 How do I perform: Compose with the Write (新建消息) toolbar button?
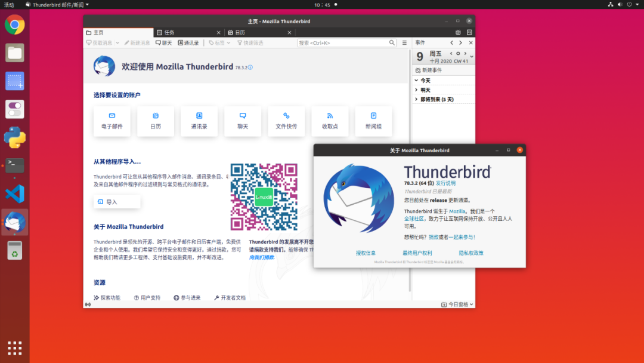[x=137, y=43]
